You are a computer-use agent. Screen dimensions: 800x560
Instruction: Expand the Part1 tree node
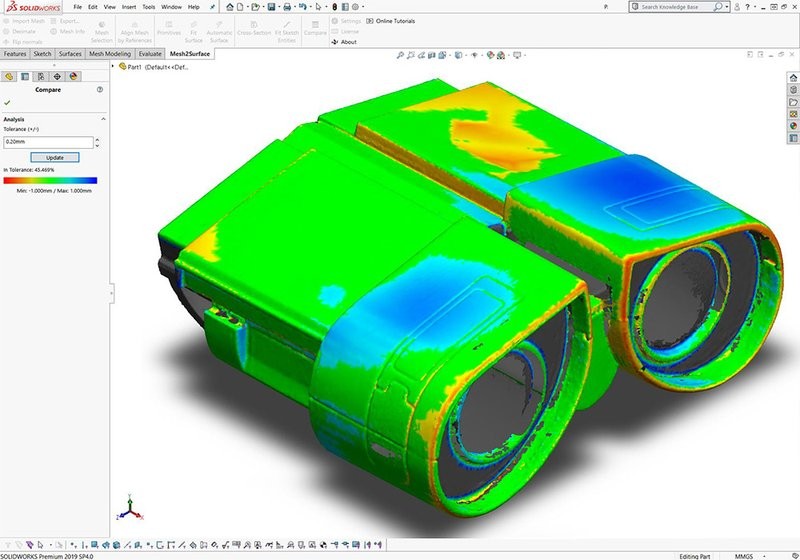click(x=116, y=67)
